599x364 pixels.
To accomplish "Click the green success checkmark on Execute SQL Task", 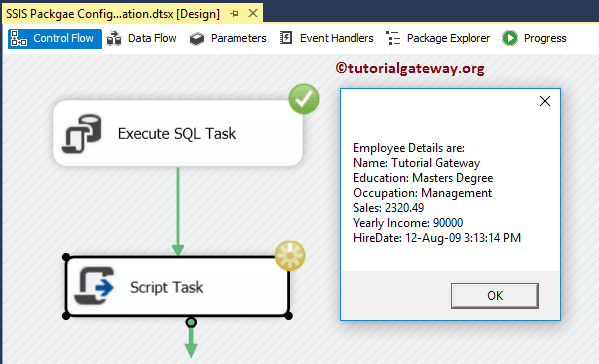I will [x=304, y=99].
